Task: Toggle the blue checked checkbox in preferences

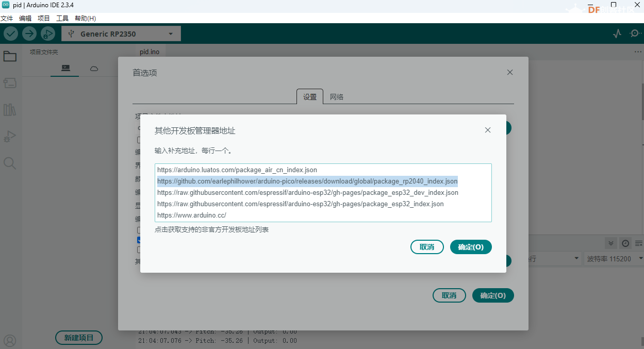Action: pos(139,240)
